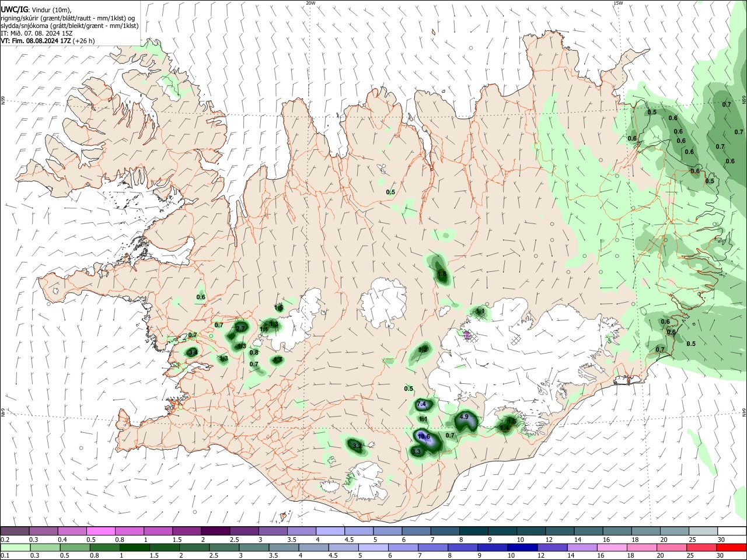Click the white 30 swatch in upper legend
The height and width of the screenshot is (560, 747).
[732, 531]
